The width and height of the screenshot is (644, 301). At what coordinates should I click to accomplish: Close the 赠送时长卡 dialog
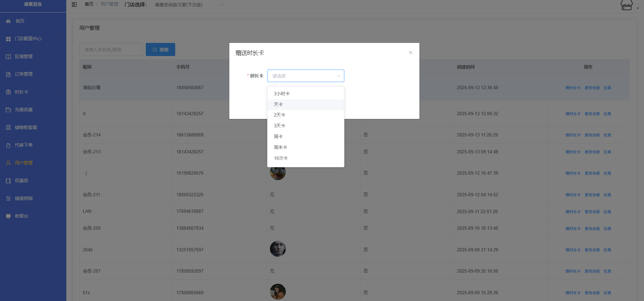click(x=410, y=52)
